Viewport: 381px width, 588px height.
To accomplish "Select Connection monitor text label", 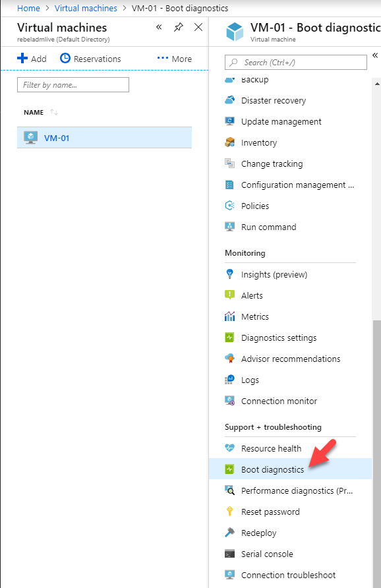I will tap(279, 401).
